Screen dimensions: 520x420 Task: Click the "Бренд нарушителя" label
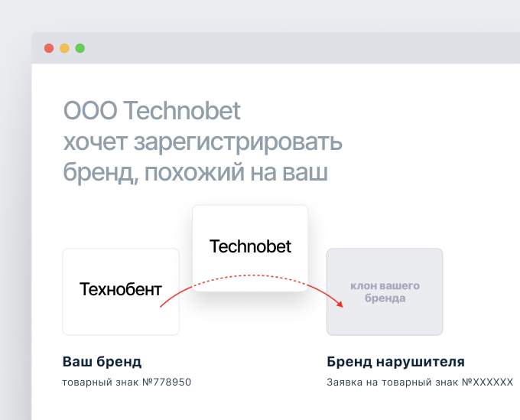tap(395, 362)
